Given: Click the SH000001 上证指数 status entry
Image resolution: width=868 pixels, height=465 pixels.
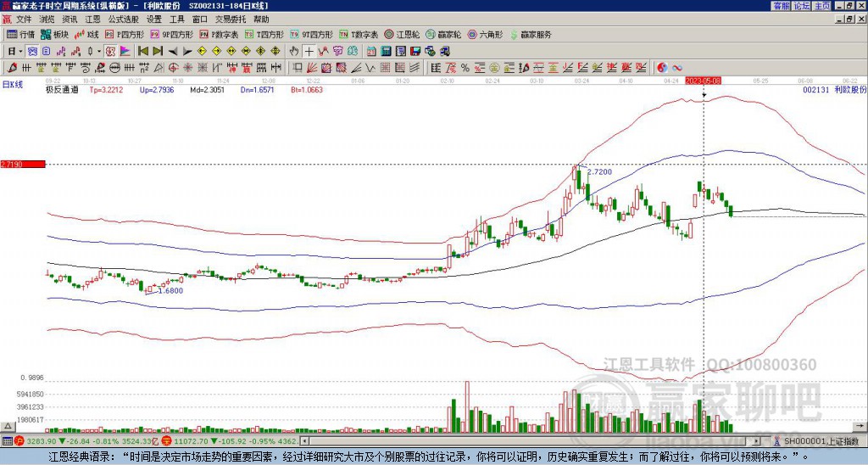Looking at the screenshot, I should pyautogui.click(x=821, y=441).
